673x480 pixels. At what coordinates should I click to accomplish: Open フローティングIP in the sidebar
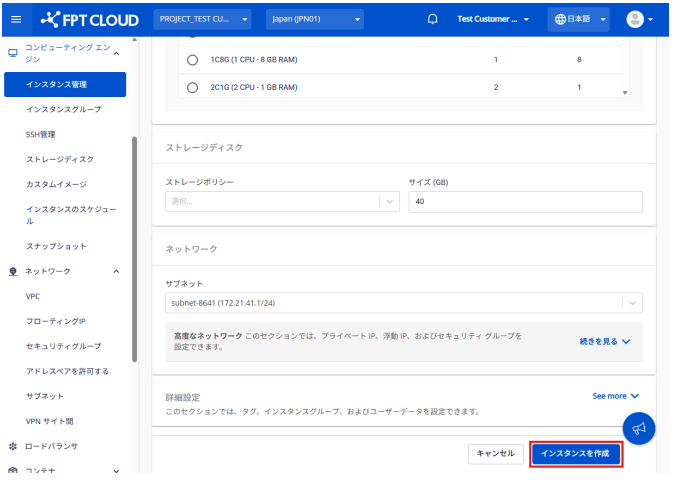(56, 321)
